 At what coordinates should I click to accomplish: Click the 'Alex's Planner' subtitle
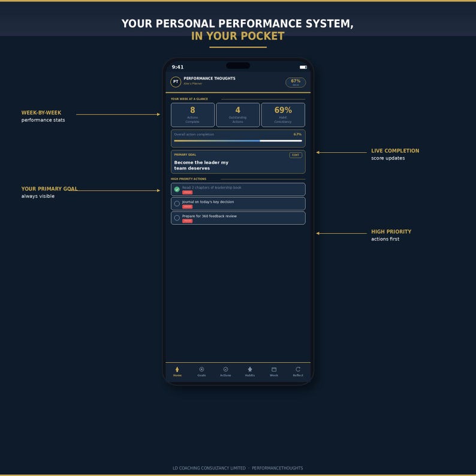193,84
